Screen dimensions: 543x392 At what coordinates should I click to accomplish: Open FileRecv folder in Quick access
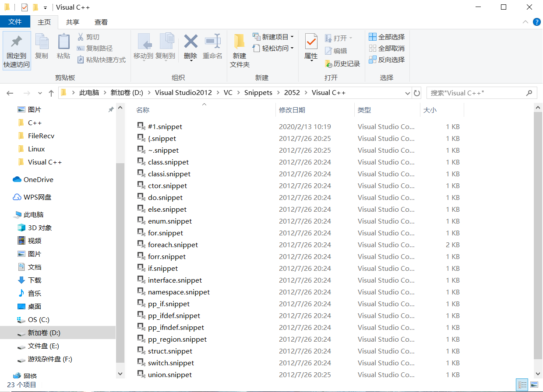[36, 136]
